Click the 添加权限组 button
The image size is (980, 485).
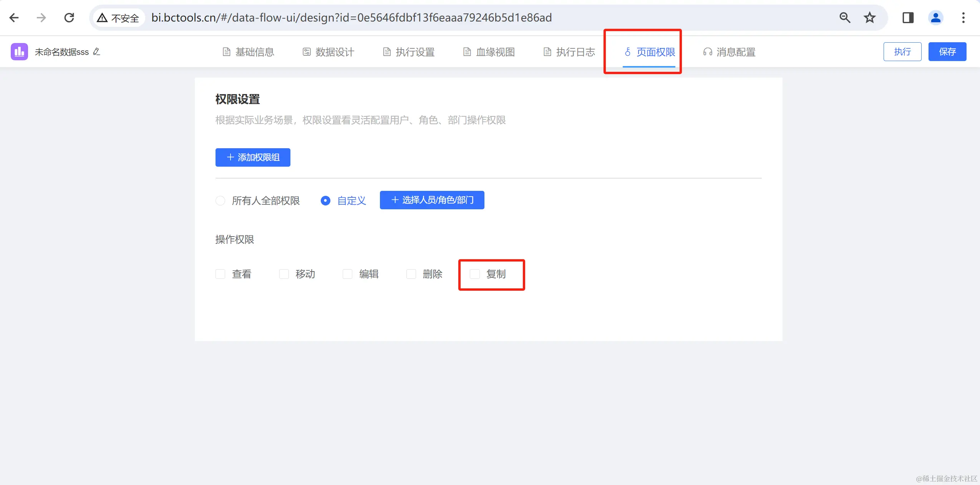(253, 157)
